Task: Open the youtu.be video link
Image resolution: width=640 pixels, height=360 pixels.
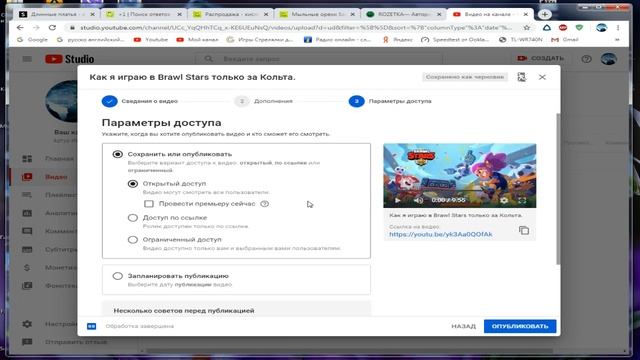Action: tap(441, 234)
